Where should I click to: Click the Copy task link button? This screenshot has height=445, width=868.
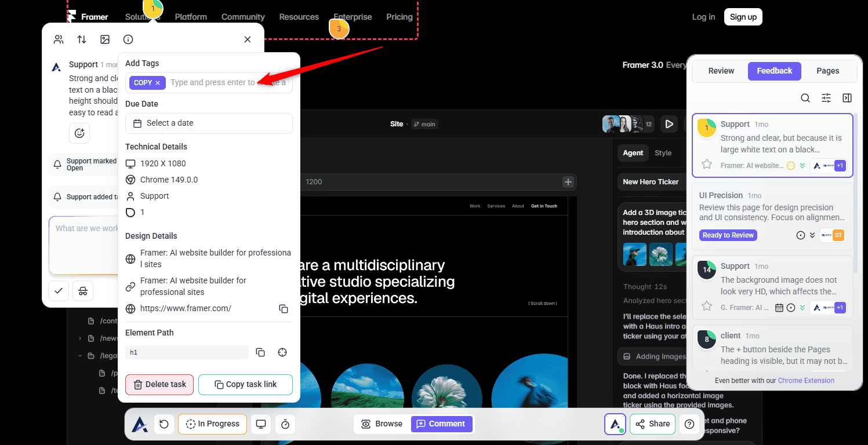point(245,385)
